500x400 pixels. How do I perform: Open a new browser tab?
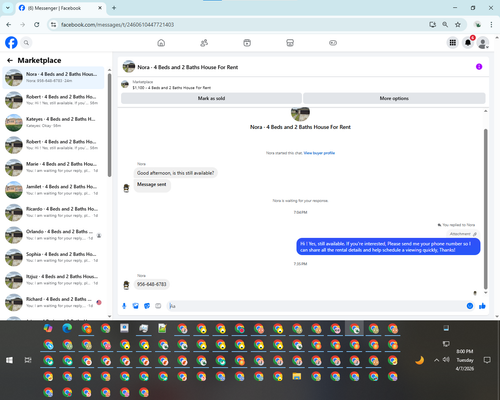click(x=114, y=8)
